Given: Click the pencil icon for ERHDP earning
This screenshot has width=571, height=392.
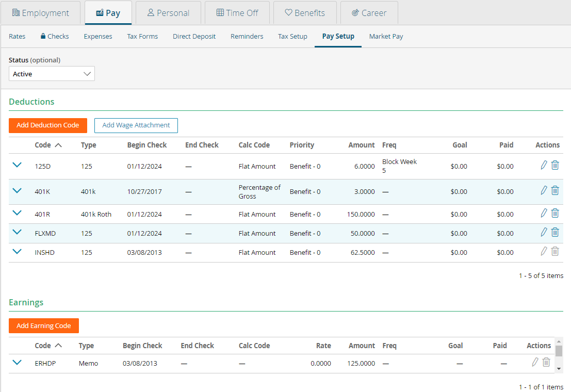Looking at the screenshot, I should tap(535, 362).
